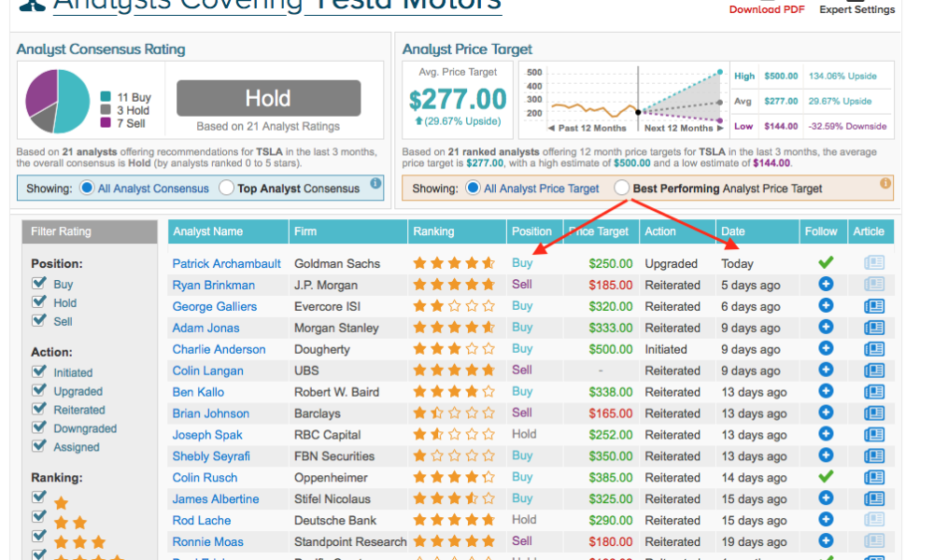
Task: Select Best Performing Analyst Price Target option
Action: 622,189
